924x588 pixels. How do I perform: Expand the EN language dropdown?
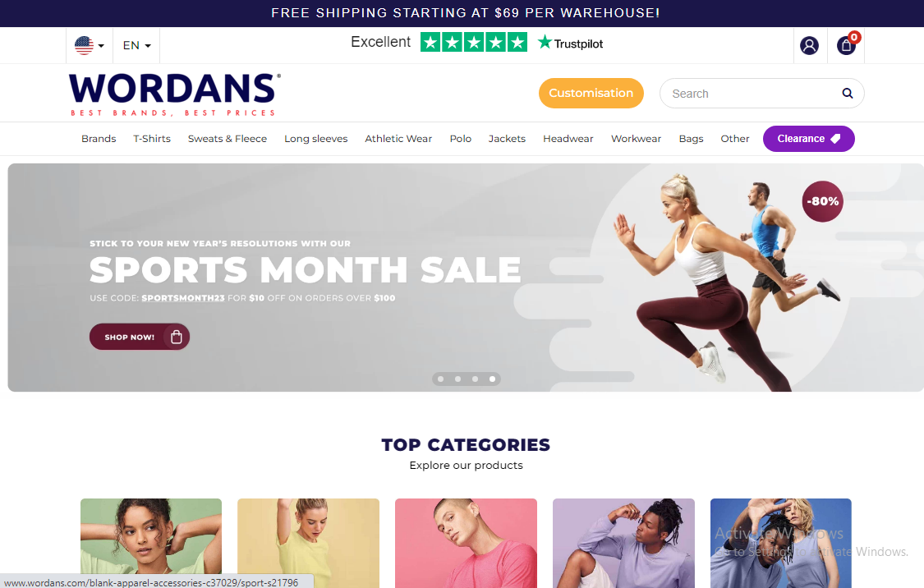[x=136, y=45]
